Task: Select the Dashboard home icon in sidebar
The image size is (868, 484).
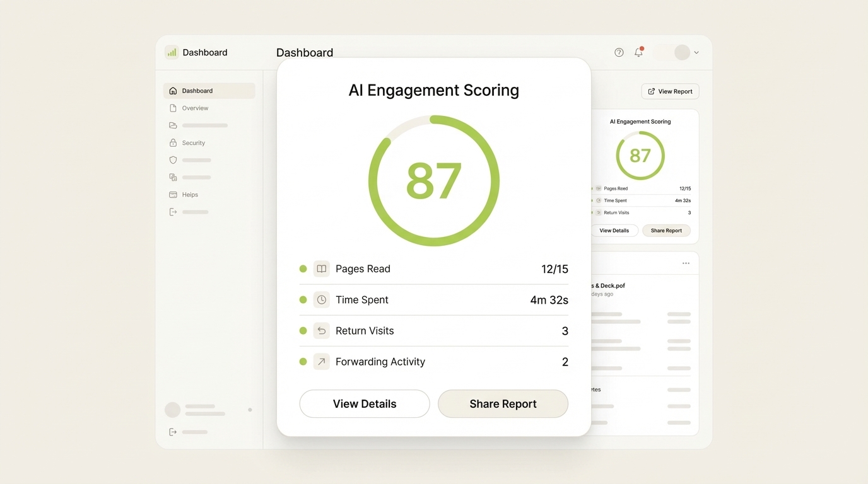Action: click(172, 90)
